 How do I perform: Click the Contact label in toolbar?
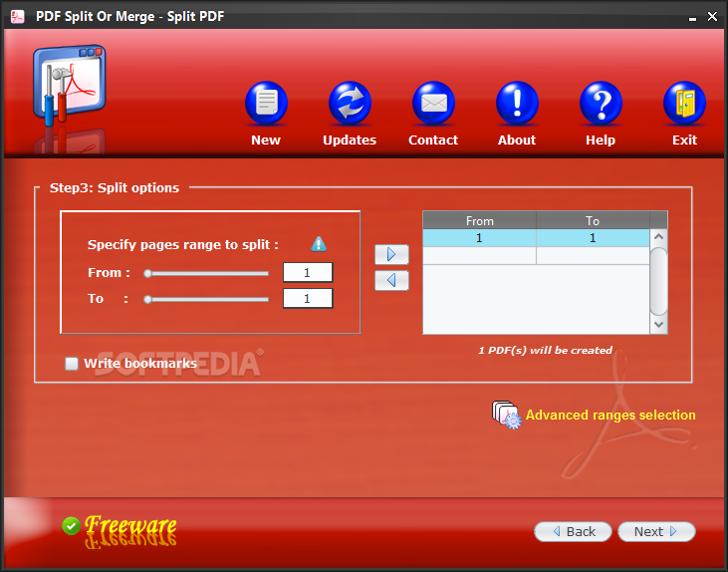(x=433, y=140)
